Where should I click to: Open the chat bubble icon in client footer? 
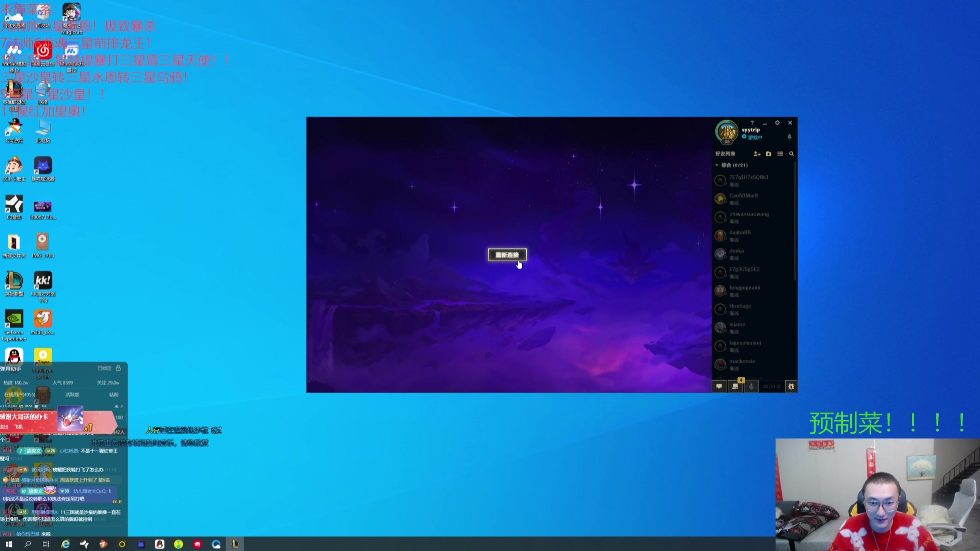[x=719, y=386]
